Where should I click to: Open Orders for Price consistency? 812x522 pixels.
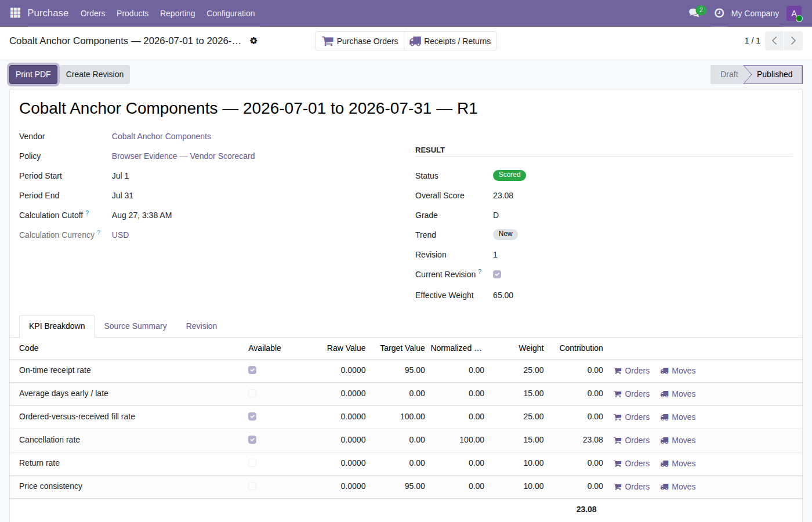click(632, 487)
